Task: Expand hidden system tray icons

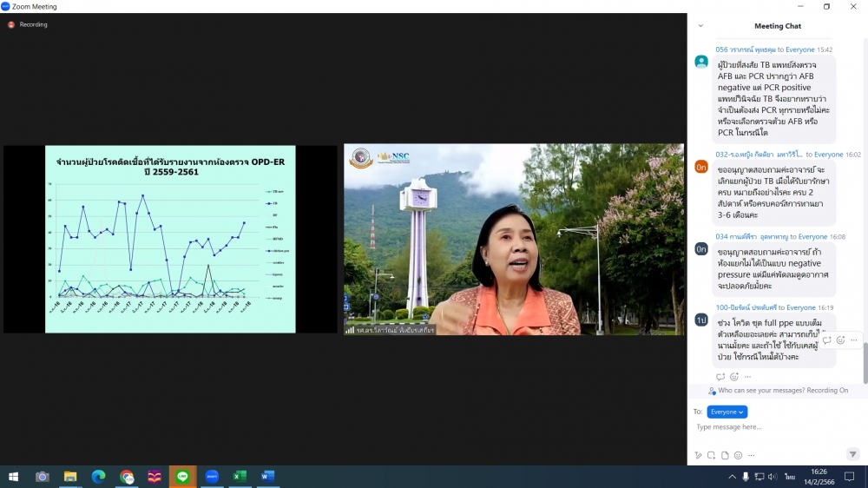Action: click(x=732, y=477)
